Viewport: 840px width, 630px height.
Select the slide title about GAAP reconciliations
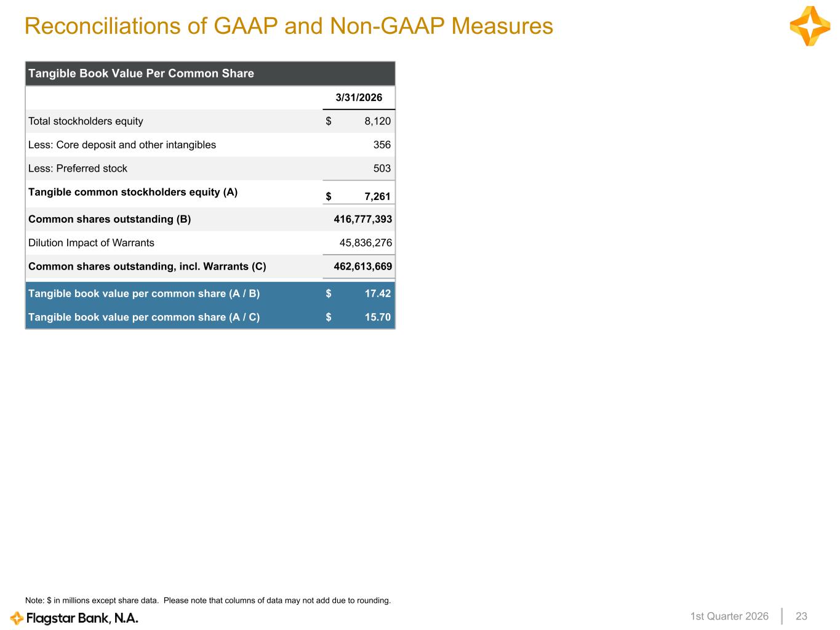(289, 26)
